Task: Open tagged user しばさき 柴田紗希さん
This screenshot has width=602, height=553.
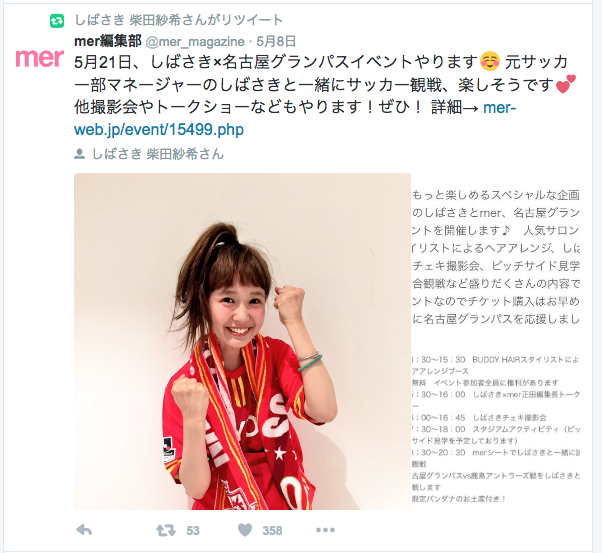Action: 158,154
